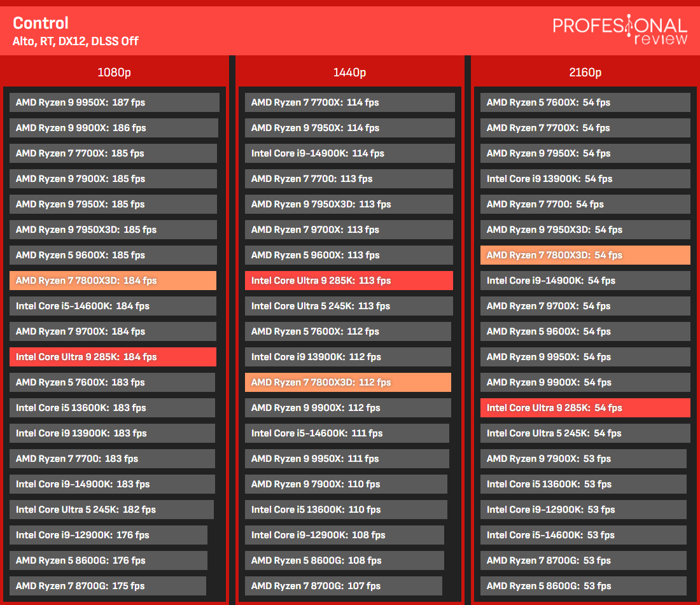Viewport: 700px width, 605px height.
Task: Select the 1440p column header
Action: point(349,73)
